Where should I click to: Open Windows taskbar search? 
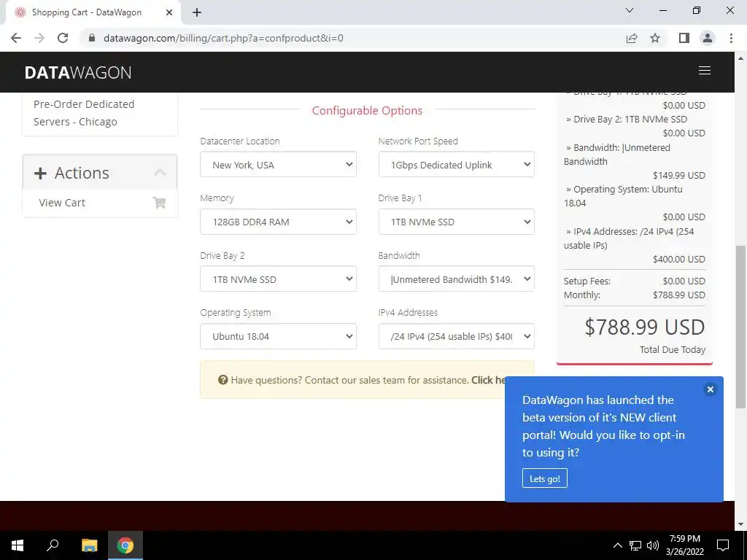point(53,545)
